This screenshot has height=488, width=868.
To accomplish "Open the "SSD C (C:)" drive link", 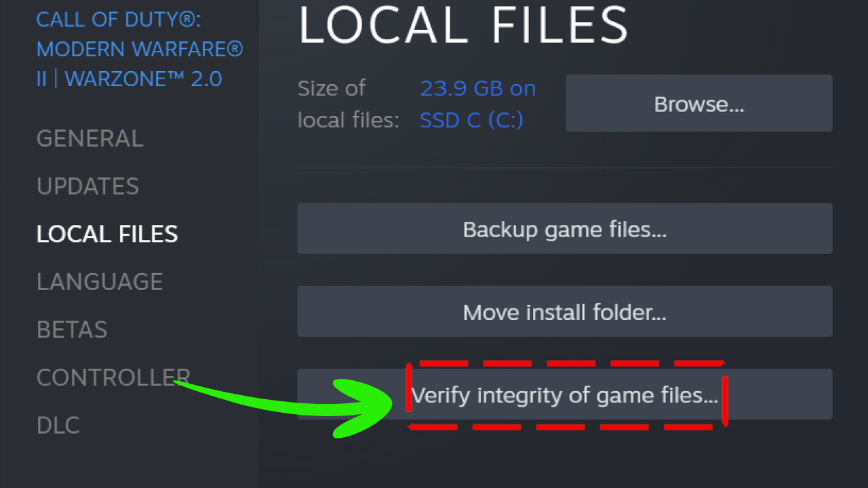I will point(471,120).
